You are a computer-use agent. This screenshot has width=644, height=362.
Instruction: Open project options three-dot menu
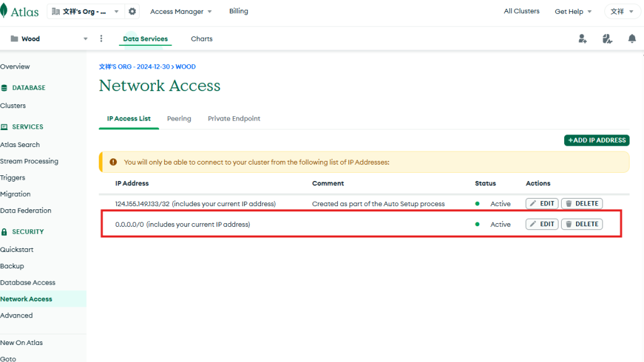(101, 38)
